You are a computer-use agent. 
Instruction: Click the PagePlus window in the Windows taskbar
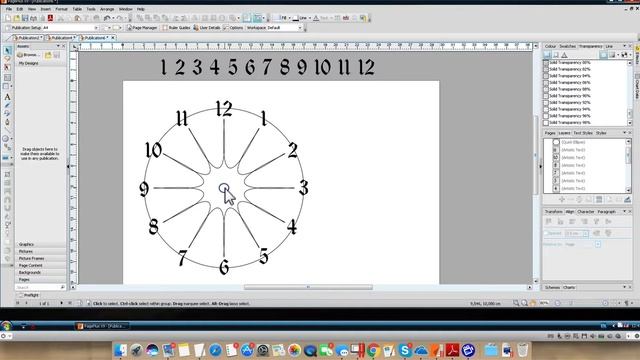coord(103,326)
